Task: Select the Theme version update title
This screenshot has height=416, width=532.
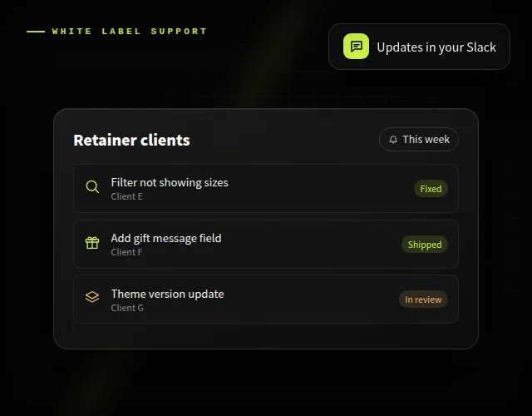Action: [x=168, y=294]
